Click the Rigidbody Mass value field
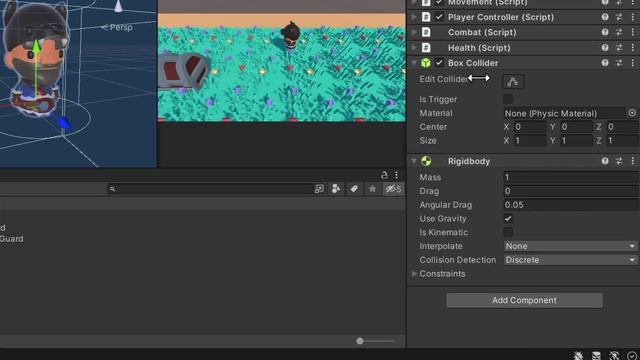 (570, 177)
